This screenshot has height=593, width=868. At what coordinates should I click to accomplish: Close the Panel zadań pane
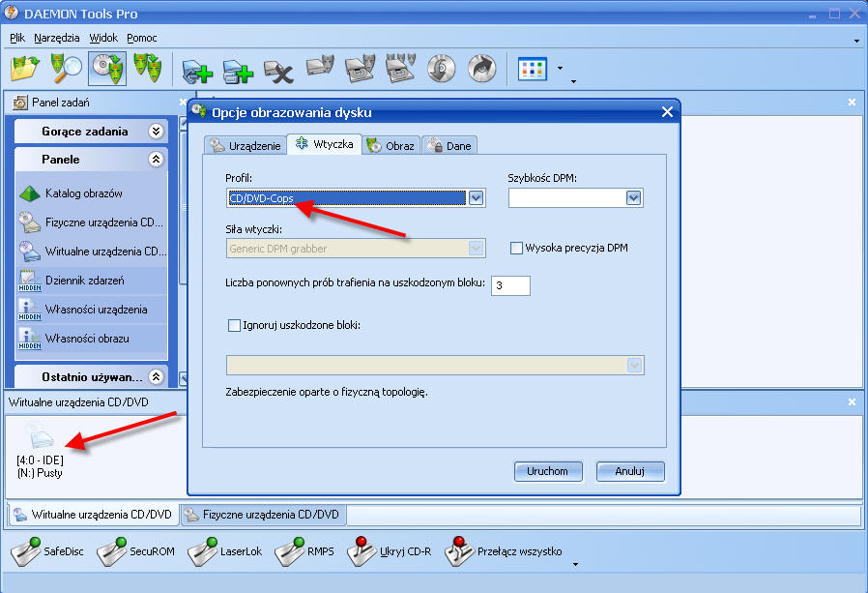pyautogui.click(x=183, y=103)
